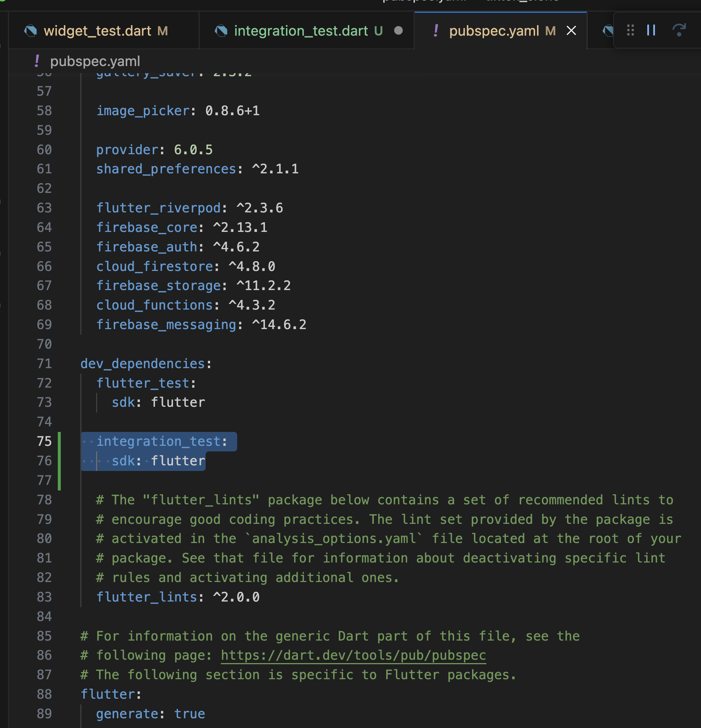Click the Step Over debug icon
Screen dimensions: 701x728
679,30
